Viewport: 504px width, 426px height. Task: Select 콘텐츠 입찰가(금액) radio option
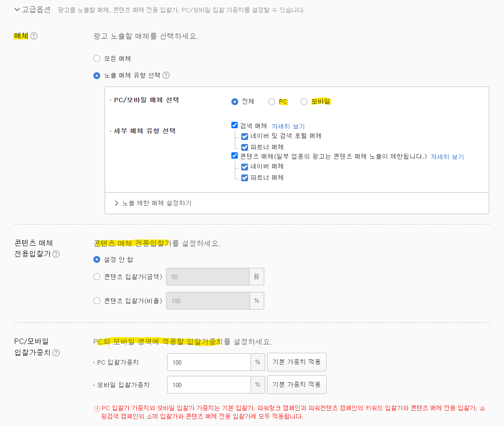97,277
